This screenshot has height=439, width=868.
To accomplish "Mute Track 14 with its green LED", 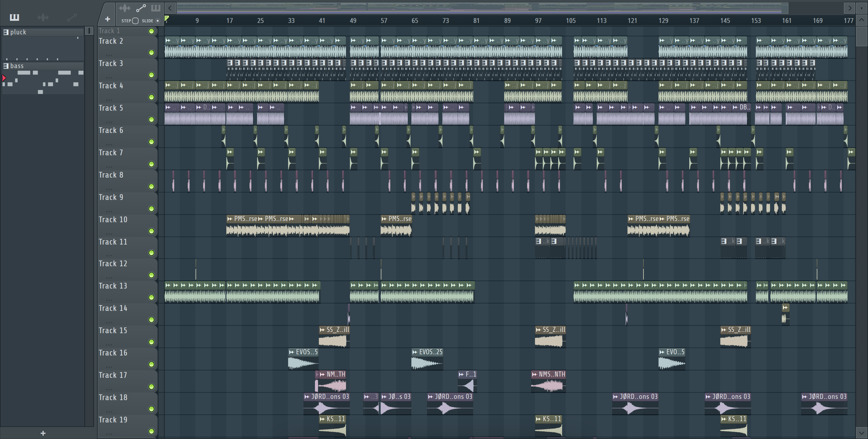I will tap(152, 320).
